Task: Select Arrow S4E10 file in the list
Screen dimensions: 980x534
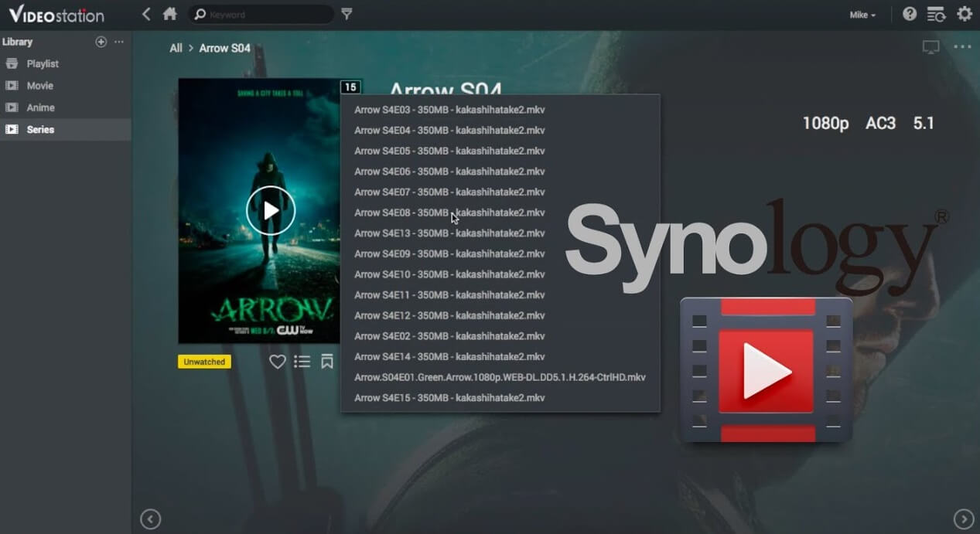Action: coord(500,274)
